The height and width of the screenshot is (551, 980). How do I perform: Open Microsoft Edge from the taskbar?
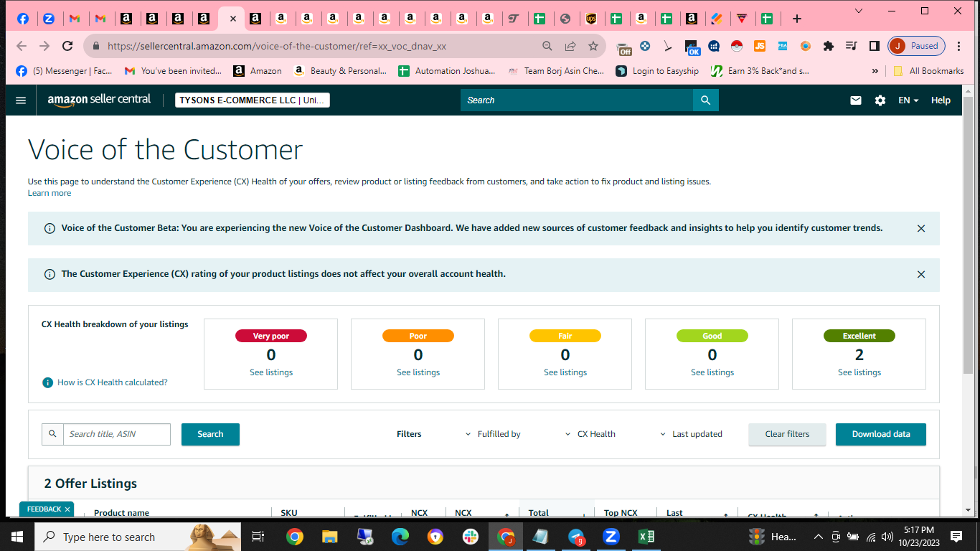click(400, 537)
